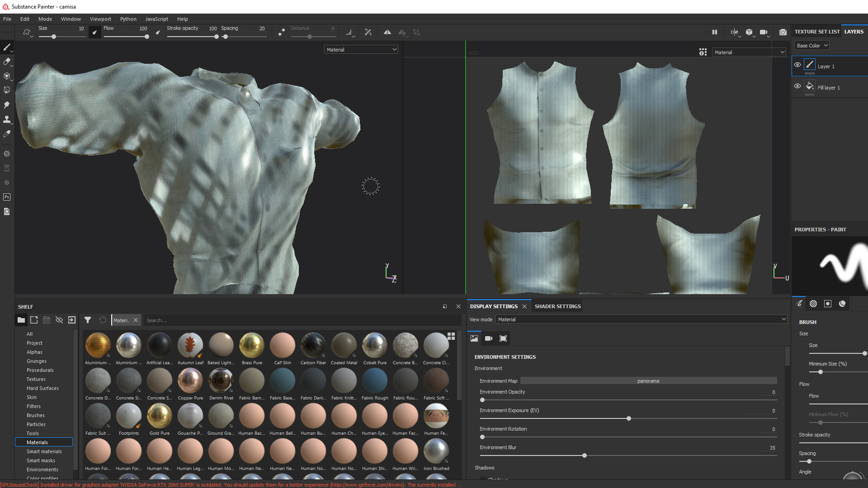Select the Projection tool
The height and width of the screenshot is (488, 868).
point(7,76)
